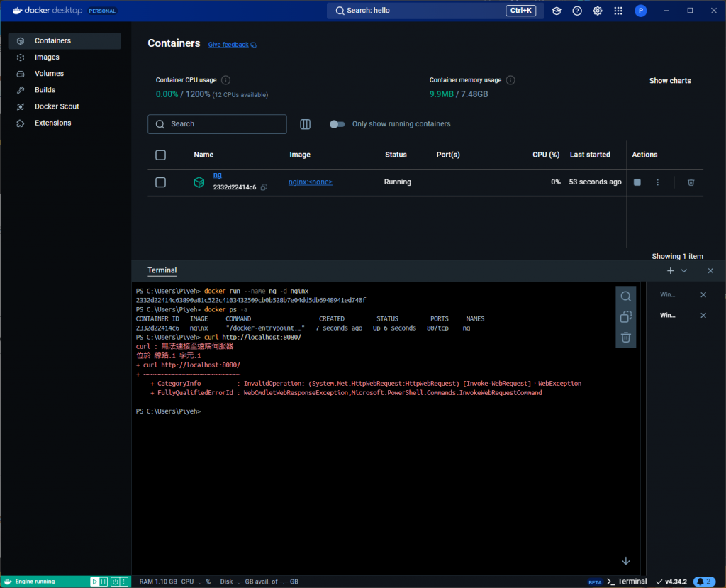The image size is (726, 588).
Task: Click the Show charts button
Action: (669, 81)
